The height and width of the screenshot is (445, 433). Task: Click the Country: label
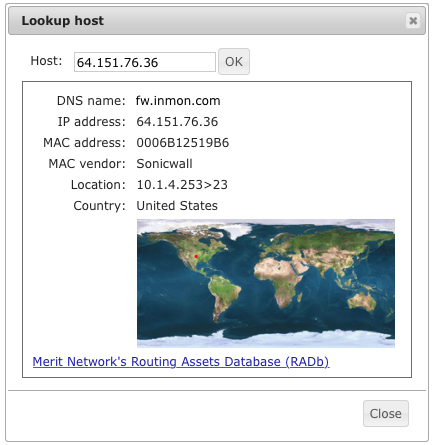coord(99,206)
